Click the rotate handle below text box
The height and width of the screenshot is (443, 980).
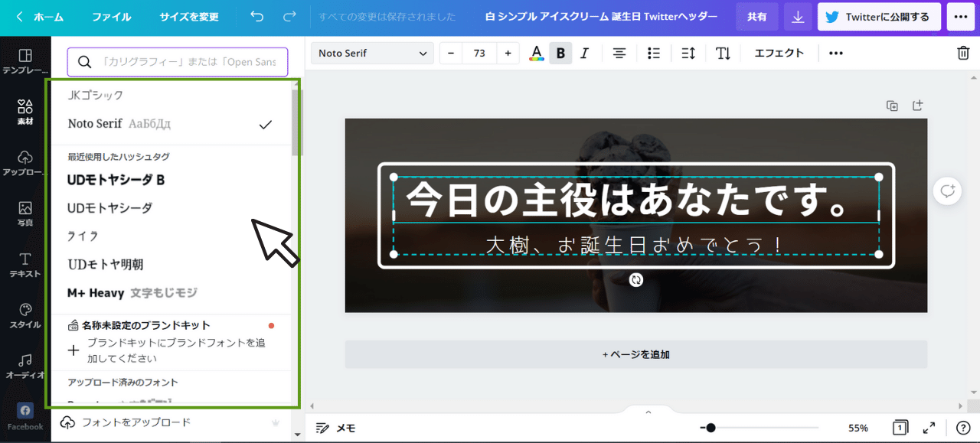coord(636,280)
